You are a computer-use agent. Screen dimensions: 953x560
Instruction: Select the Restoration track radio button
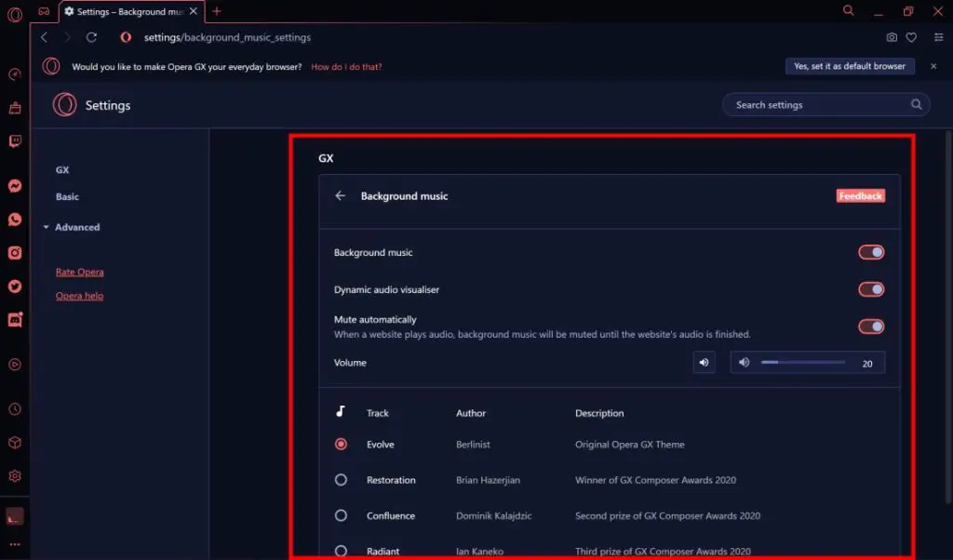[341, 480]
